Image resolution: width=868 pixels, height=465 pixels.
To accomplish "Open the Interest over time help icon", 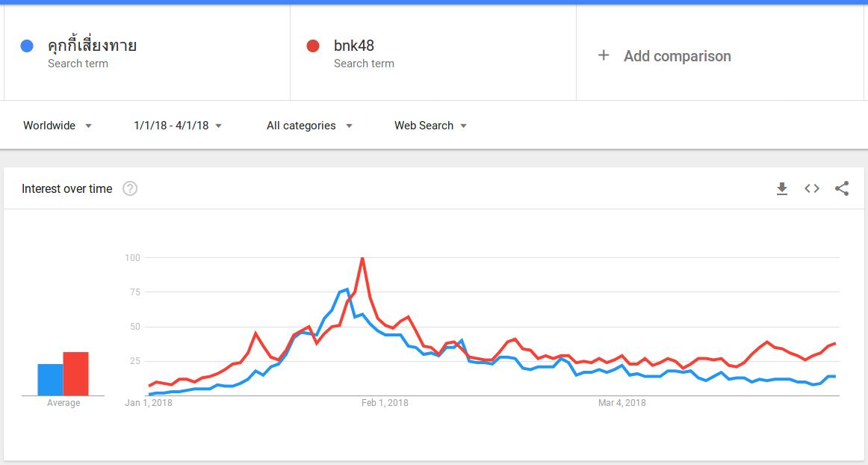I will click(x=129, y=188).
